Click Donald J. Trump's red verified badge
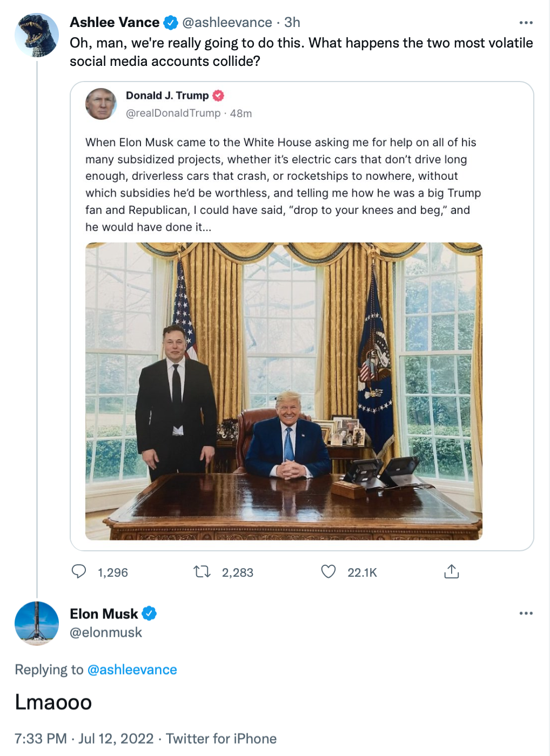This screenshot has width=550, height=756. [x=218, y=96]
